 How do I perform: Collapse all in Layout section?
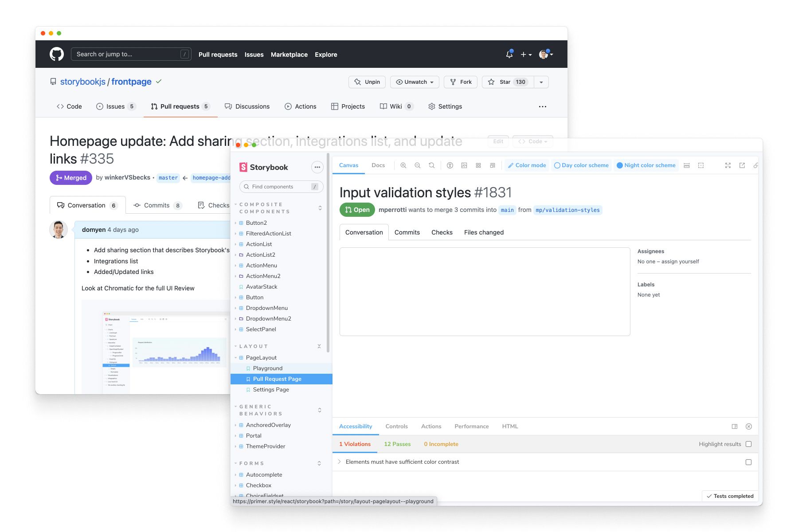click(x=319, y=346)
